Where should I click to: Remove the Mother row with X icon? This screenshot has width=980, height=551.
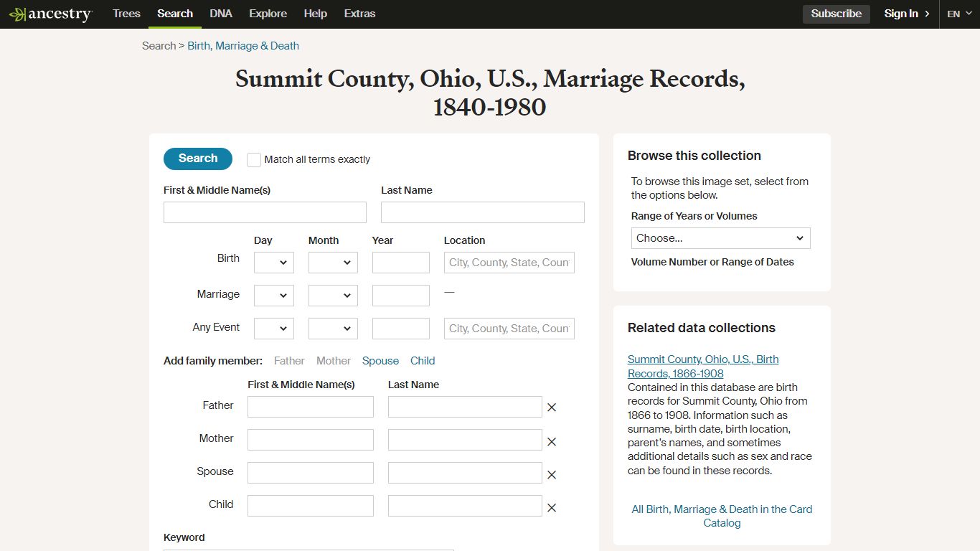[x=552, y=441]
